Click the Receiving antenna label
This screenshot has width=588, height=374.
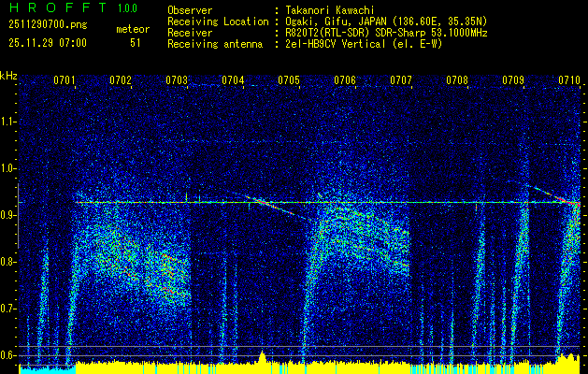[215, 44]
